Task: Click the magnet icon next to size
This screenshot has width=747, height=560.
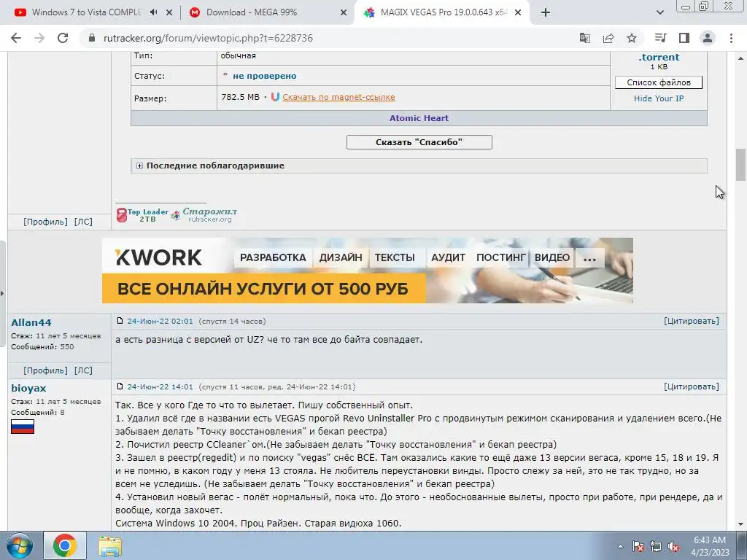Action: click(275, 97)
